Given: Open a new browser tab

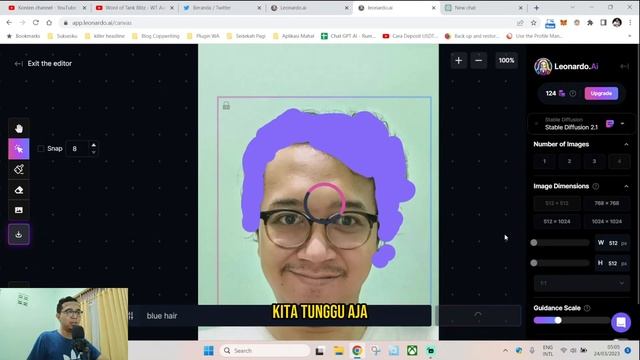Looking at the screenshot, I should [536, 8].
